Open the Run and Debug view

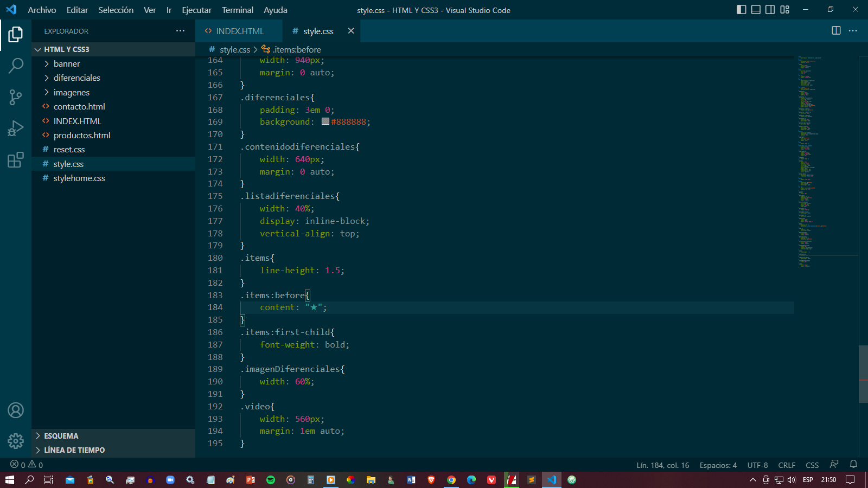[16, 129]
